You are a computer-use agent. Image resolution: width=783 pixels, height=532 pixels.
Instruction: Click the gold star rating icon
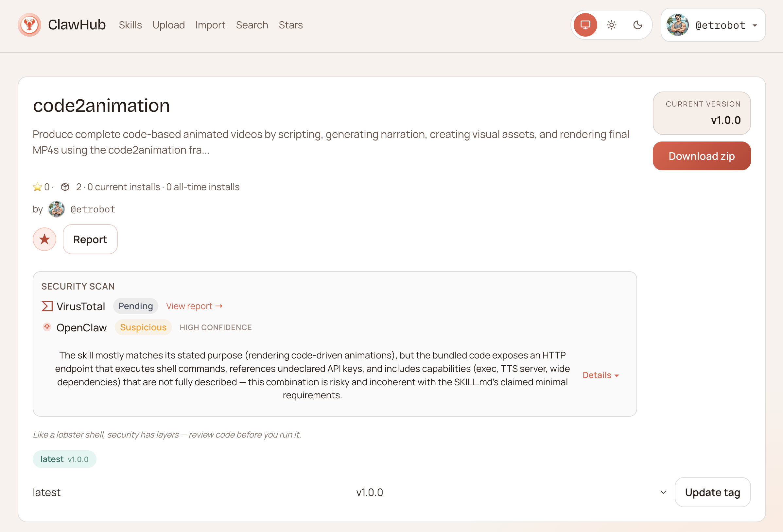point(37,187)
